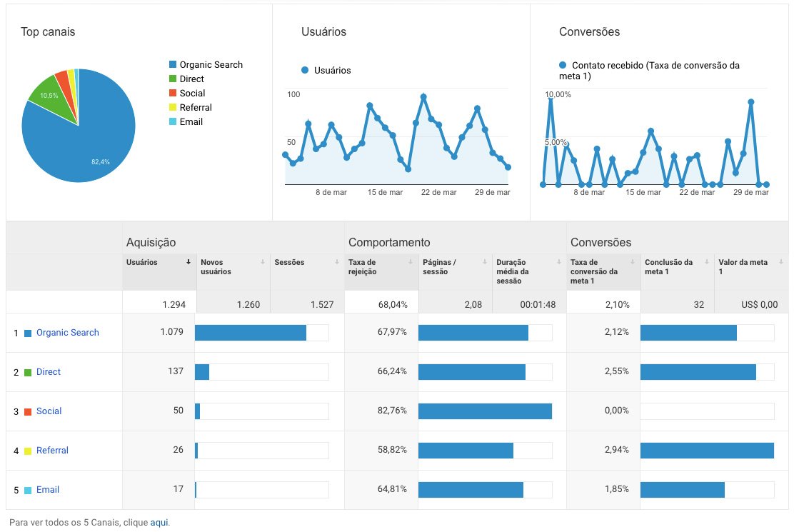794x532 pixels.
Task: Click Duração média da sessão sort arrow
Action: (557, 262)
